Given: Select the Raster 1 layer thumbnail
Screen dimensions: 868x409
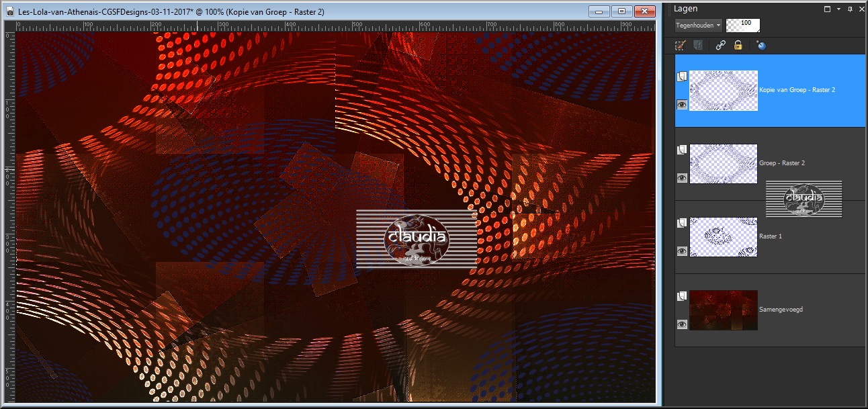Looking at the screenshot, I should [x=724, y=237].
